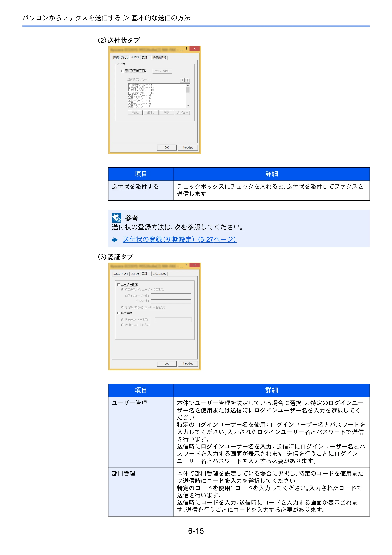Select 送信時にログインユーザー名を入力 radio button
The width and height of the screenshot is (392, 555).
pyautogui.click(x=122, y=307)
